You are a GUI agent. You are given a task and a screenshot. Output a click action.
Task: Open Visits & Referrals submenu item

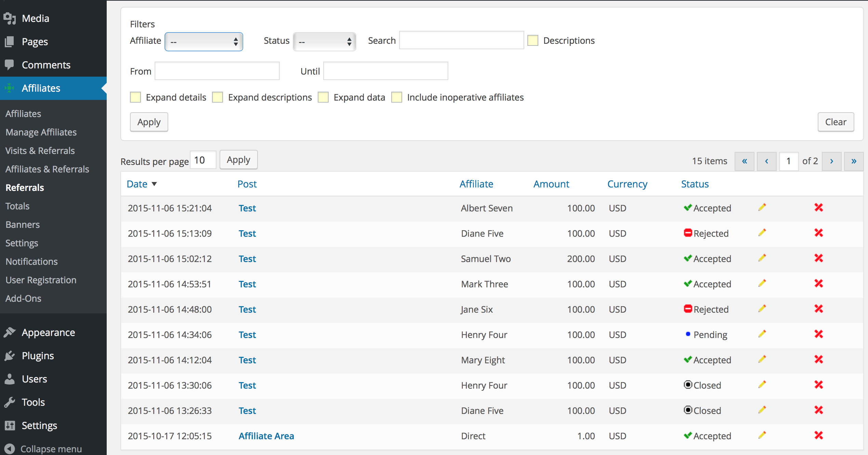(x=40, y=151)
